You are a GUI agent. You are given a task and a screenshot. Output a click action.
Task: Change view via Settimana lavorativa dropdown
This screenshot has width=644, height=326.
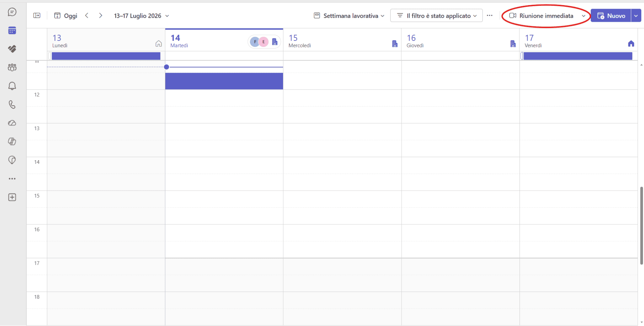(x=349, y=16)
